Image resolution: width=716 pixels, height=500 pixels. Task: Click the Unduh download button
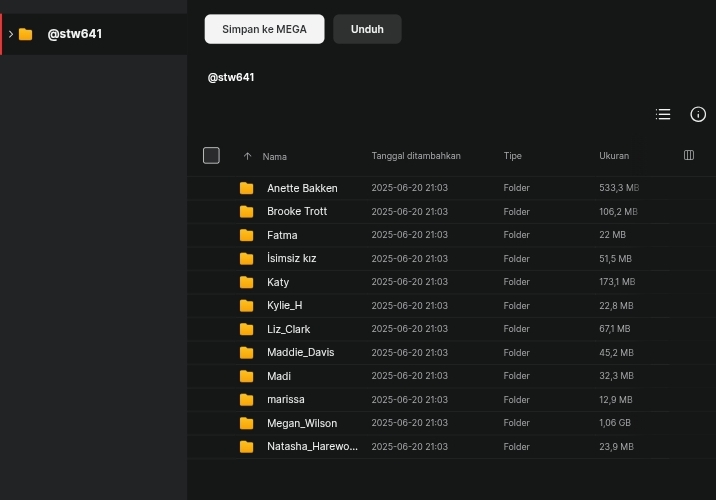[367, 29]
